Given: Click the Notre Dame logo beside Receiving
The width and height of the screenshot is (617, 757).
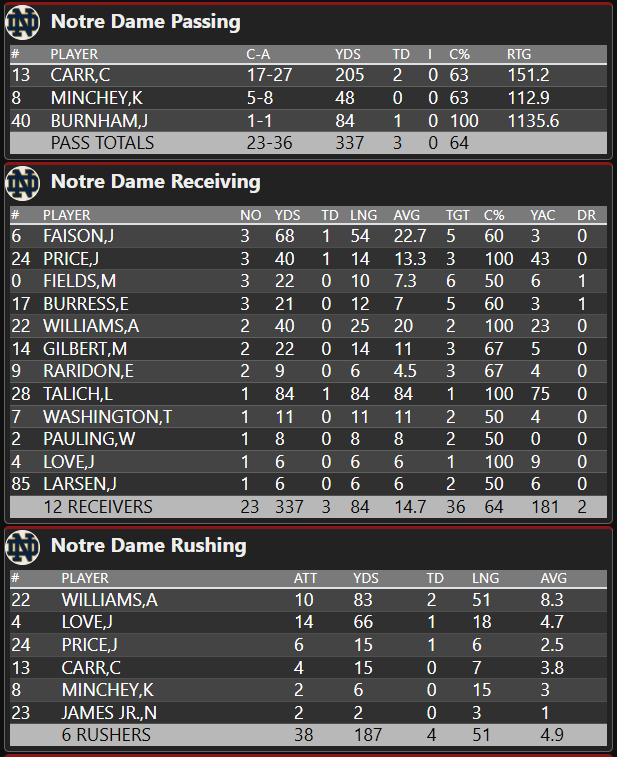Looking at the screenshot, I should coord(23,182).
